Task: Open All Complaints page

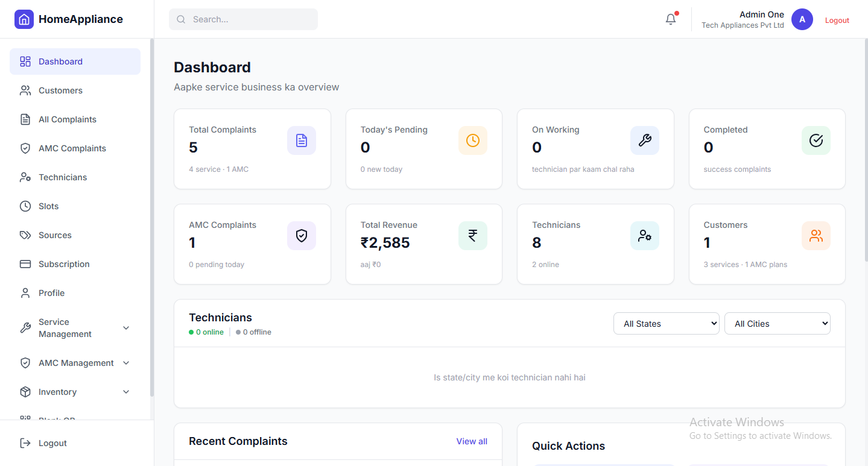Action: (x=75, y=119)
